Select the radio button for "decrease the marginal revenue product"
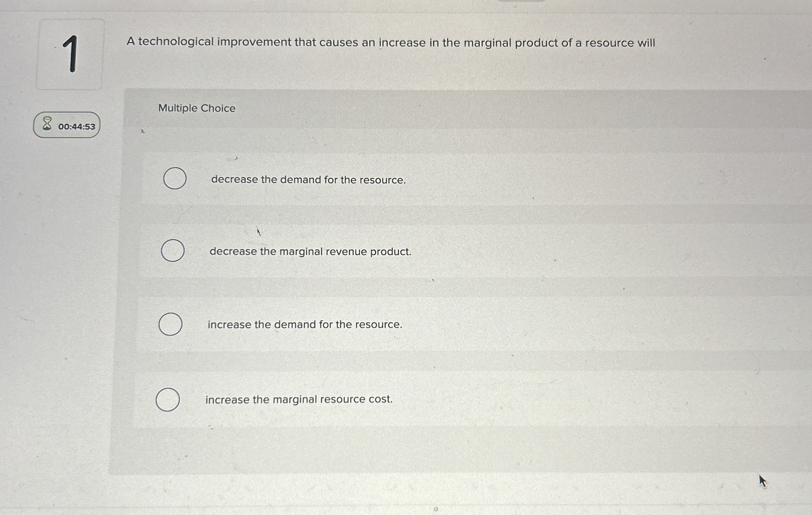812x515 pixels. click(172, 251)
